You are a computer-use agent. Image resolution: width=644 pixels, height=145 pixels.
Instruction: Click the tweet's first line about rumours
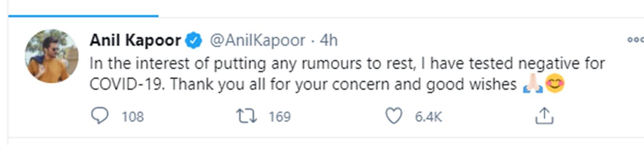tap(253, 64)
